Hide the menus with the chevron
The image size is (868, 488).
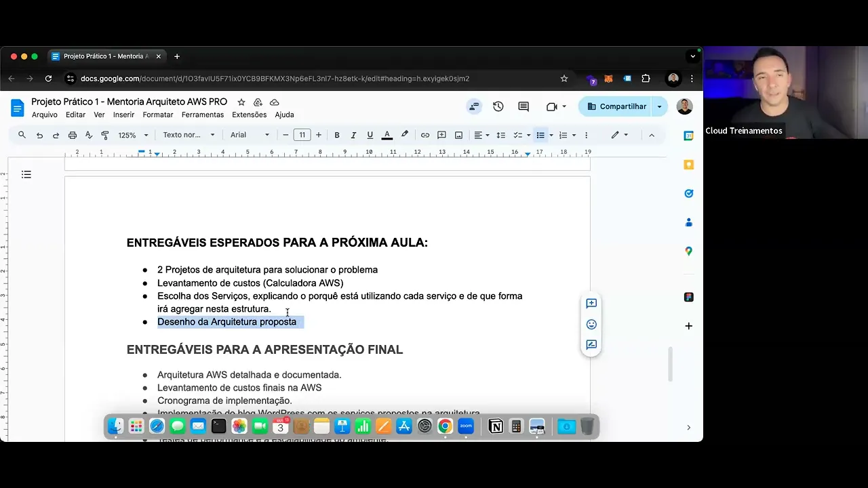(652, 135)
